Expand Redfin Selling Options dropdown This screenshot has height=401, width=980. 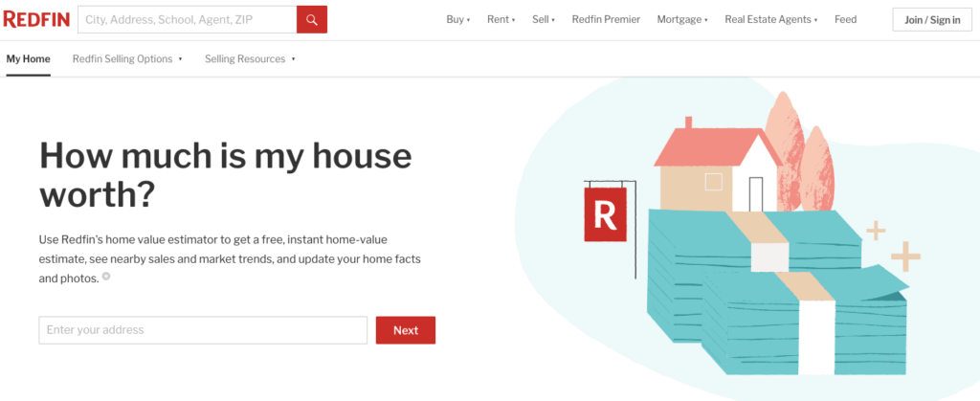tap(127, 59)
